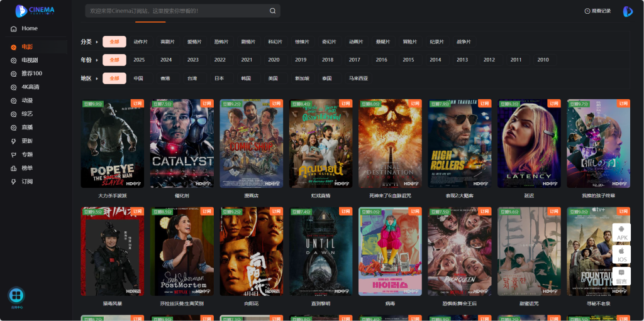
Task: Click 订阅 badge on Latency poster
Action: (x=554, y=104)
